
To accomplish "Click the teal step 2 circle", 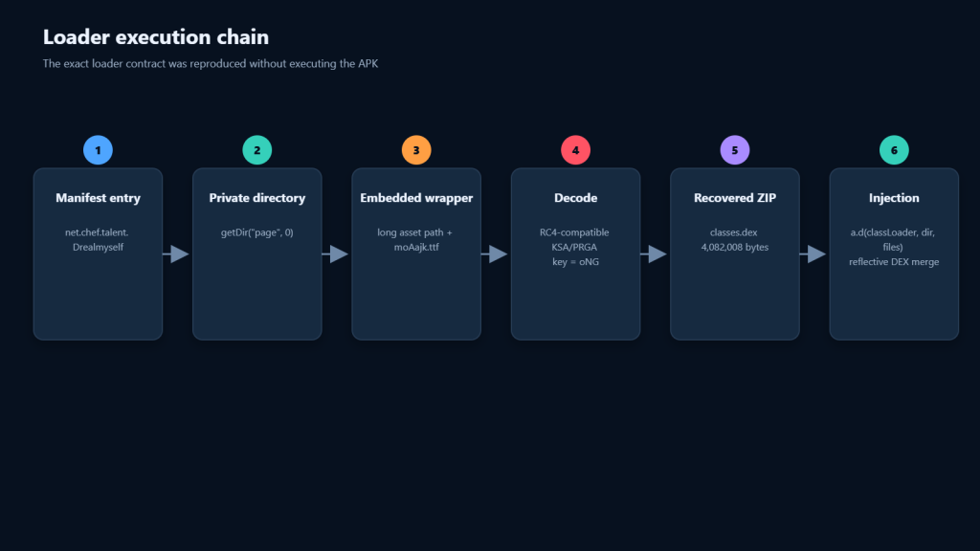I will coord(256,150).
